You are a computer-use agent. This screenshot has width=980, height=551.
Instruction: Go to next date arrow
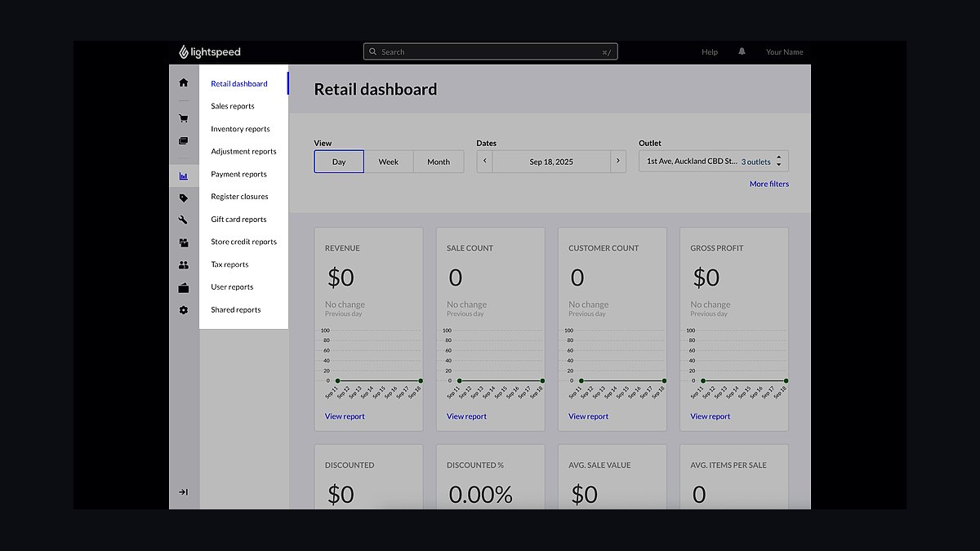[618, 161]
